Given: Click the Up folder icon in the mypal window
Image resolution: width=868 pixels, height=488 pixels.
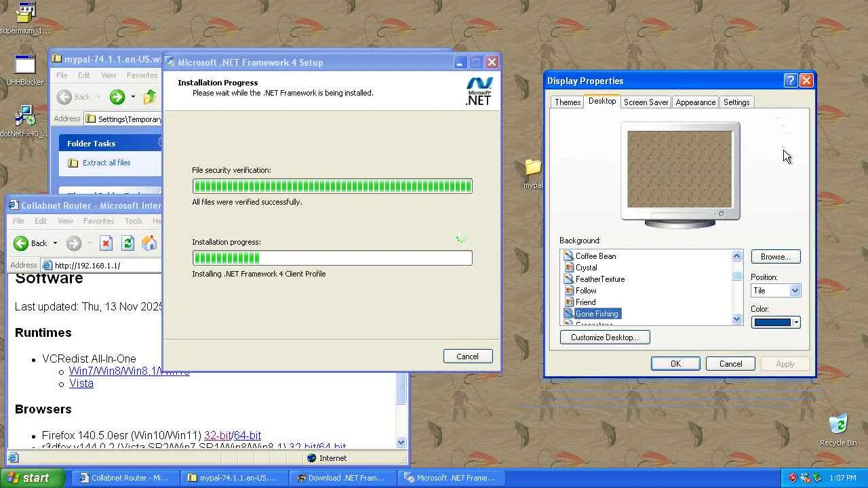Looking at the screenshot, I should point(150,97).
